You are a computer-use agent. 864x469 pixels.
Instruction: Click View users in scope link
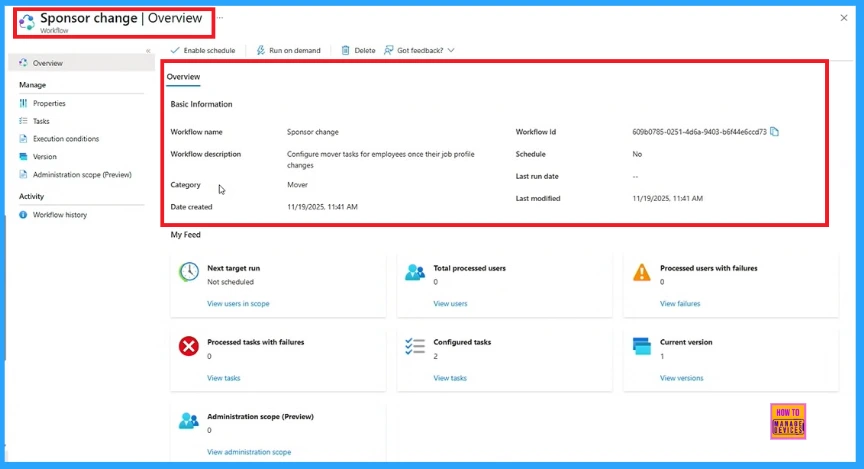(x=238, y=304)
